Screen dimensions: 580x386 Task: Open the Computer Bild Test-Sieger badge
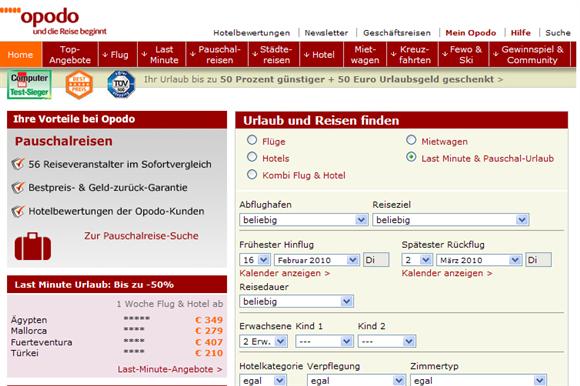pos(29,85)
